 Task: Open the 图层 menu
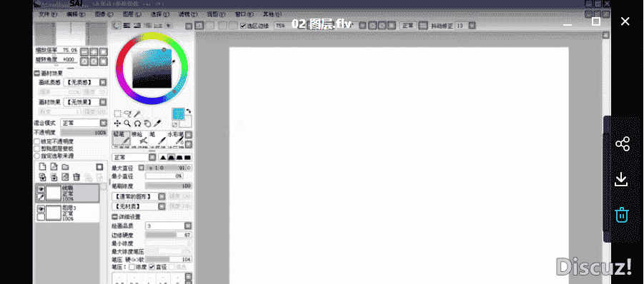(132, 14)
